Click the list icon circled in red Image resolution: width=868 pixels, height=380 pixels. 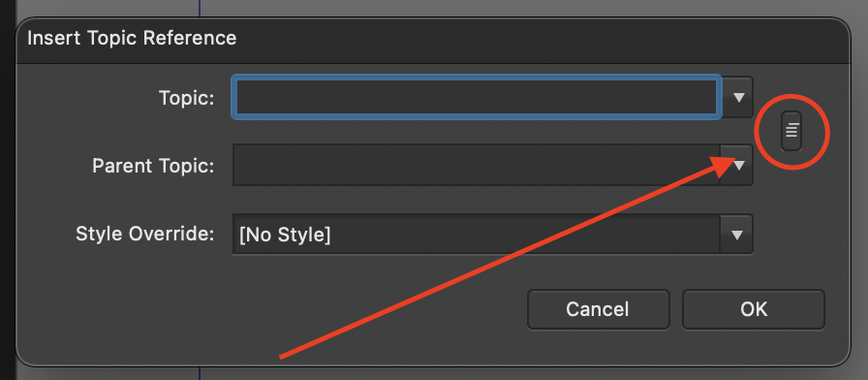[x=791, y=131]
